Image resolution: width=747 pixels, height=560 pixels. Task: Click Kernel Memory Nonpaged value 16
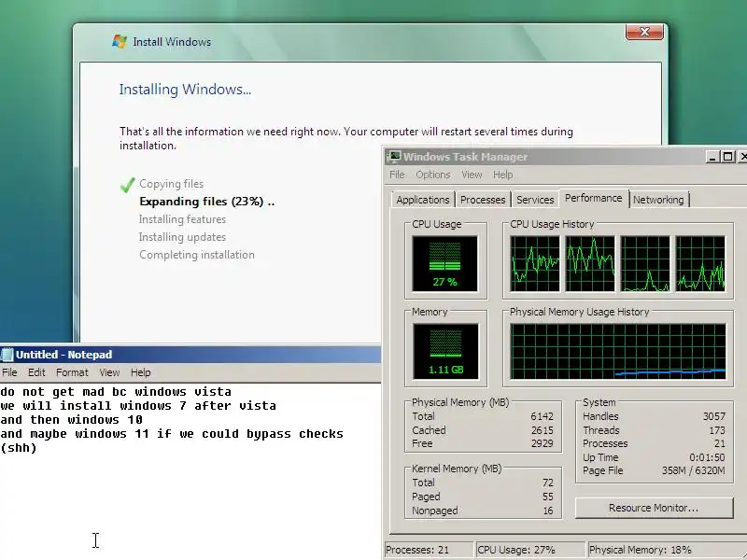pyautogui.click(x=548, y=511)
